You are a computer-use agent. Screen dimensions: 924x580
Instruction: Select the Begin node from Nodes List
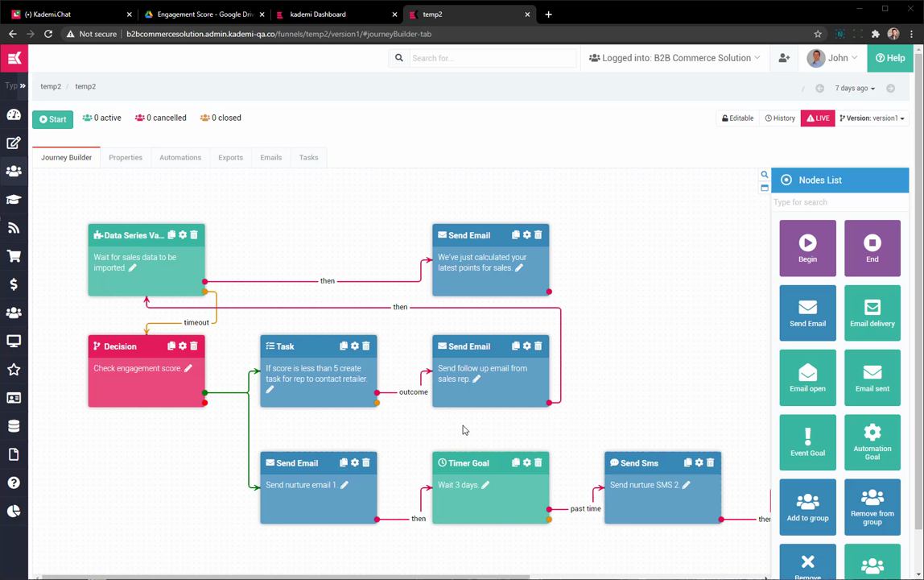(x=807, y=248)
